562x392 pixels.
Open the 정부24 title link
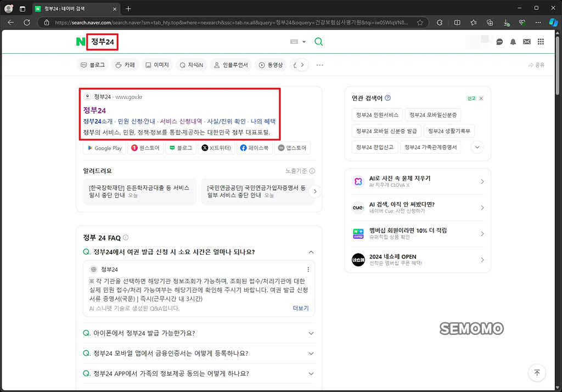pyautogui.click(x=94, y=110)
